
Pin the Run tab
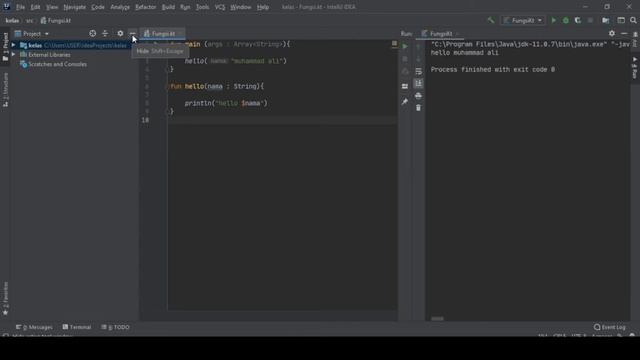(x=405, y=102)
